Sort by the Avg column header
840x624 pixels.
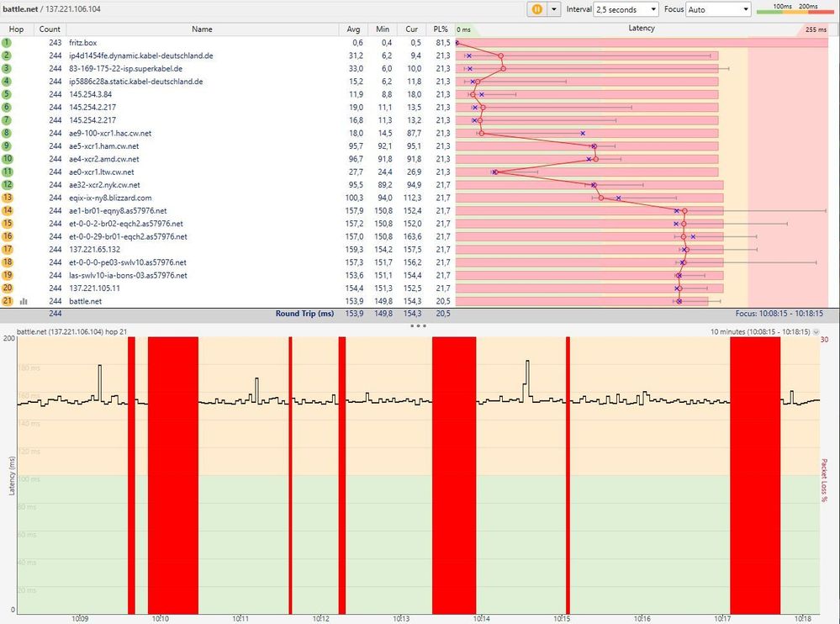pyautogui.click(x=353, y=29)
